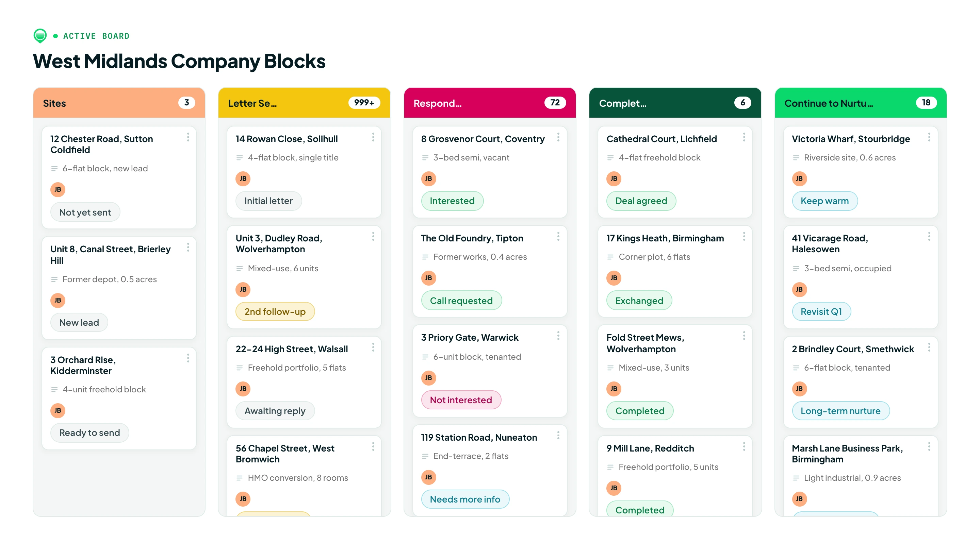Click 'Riverside site, 0.6 acres' description
The width and height of the screenshot is (980, 544).
(850, 157)
